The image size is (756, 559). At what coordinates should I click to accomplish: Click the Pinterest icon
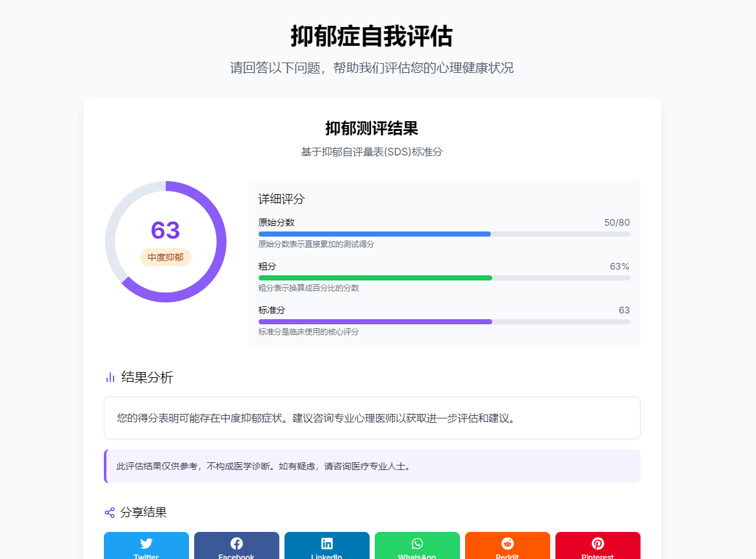(597, 544)
